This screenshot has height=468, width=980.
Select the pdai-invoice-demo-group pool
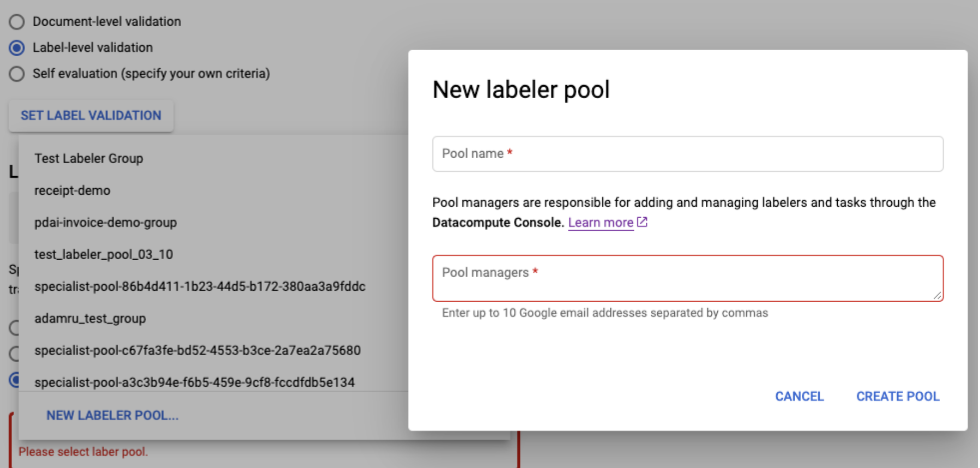point(105,223)
